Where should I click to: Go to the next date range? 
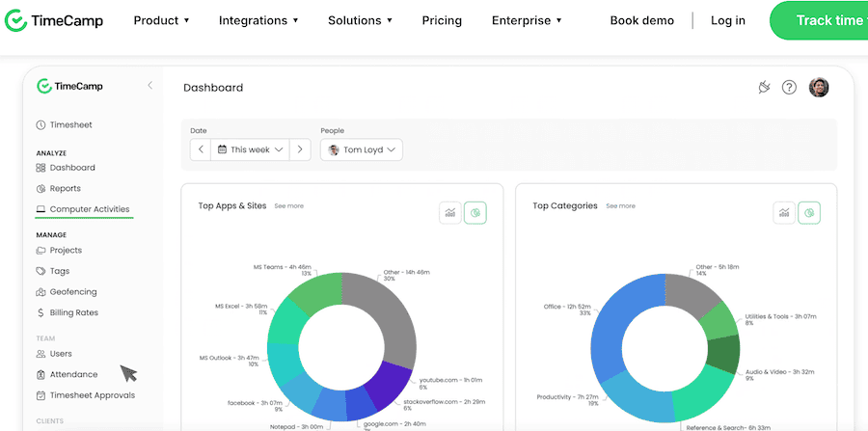pyautogui.click(x=300, y=149)
